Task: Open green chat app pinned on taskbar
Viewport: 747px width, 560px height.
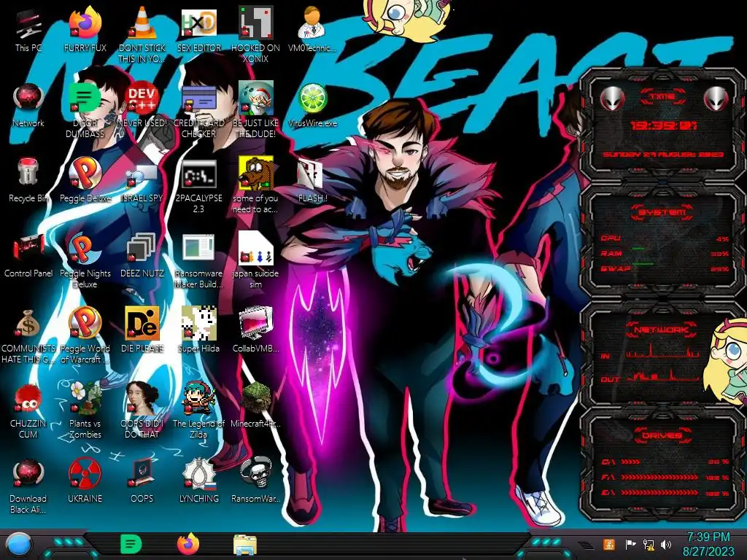Action: (131, 544)
